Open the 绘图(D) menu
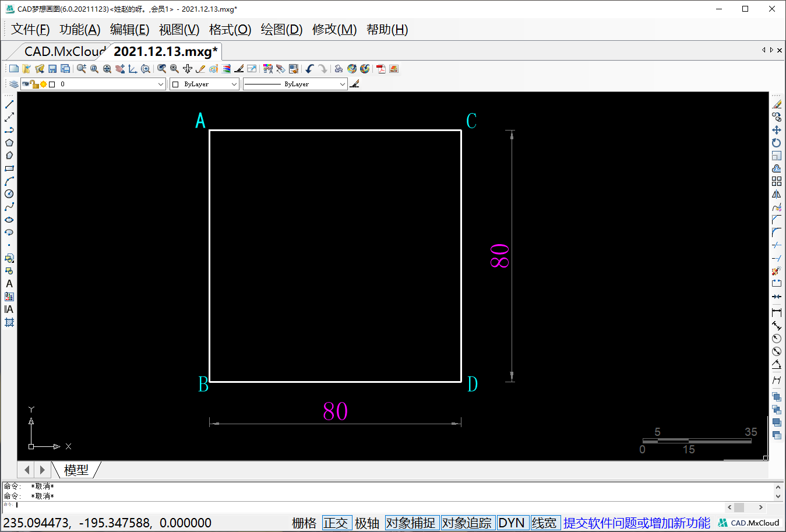This screenshot has height=532, width=786. 281,30
